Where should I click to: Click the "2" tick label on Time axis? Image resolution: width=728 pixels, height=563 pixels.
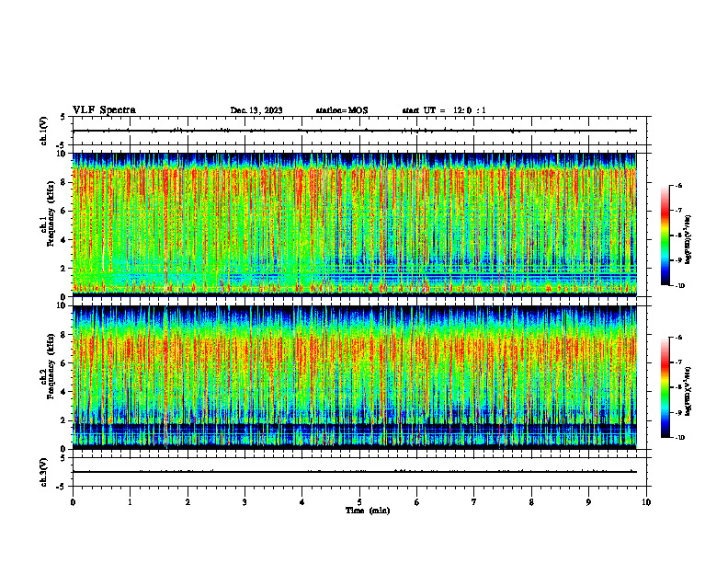point(188,502)
